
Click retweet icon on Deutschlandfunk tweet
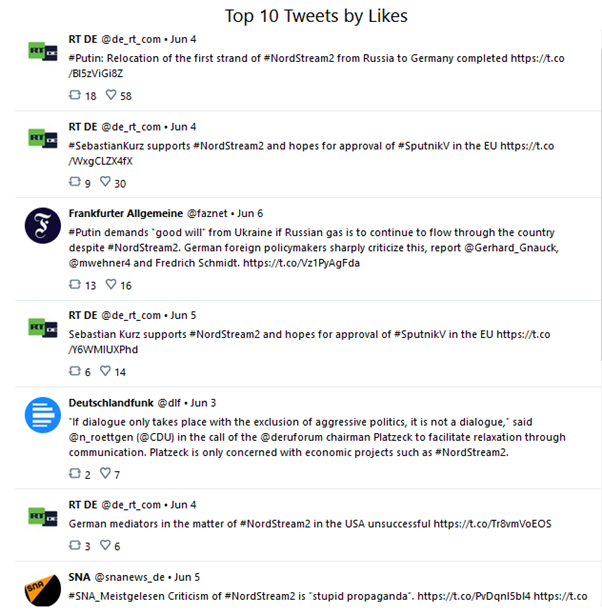(x=75, y=473)
